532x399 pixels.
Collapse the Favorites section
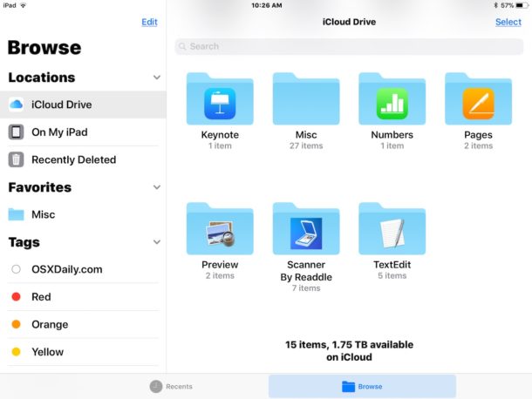157,187
